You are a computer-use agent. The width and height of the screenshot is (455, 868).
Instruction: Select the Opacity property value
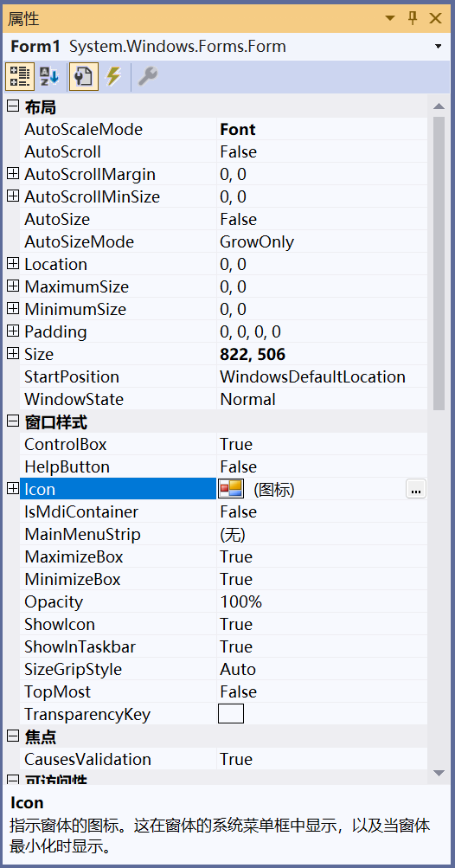[x=241, y=601]
